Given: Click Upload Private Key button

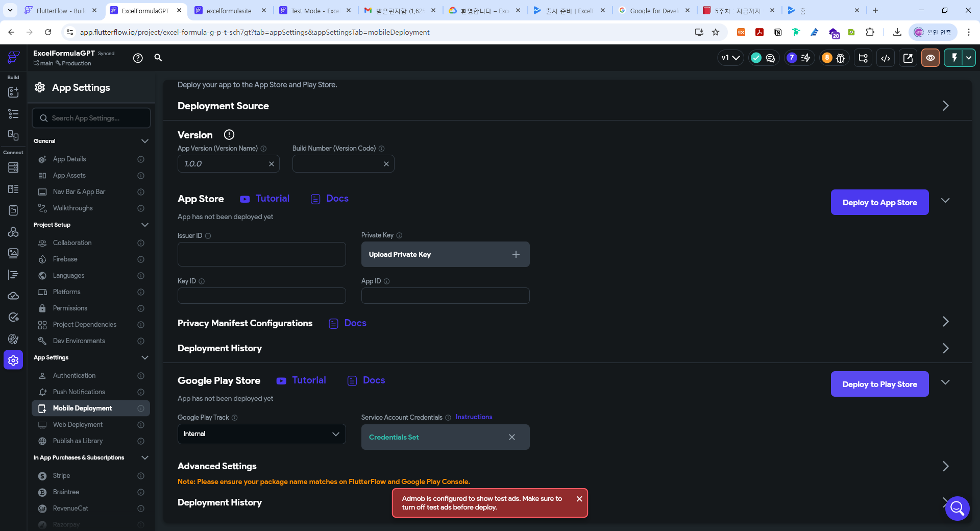Looking at the screenshot, I should point(445,254).
